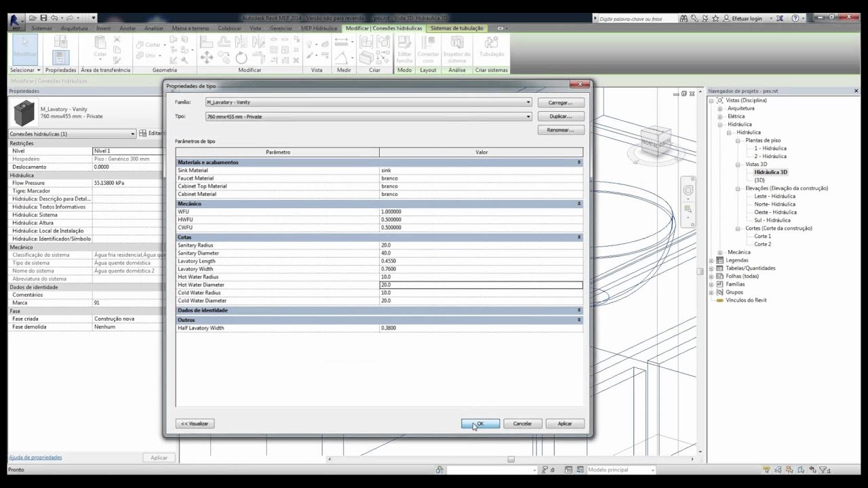The width and height of the screenshot is (868, 488).
Task: Collapse the Materiais e acabamentos group
Action: [578, 163]
